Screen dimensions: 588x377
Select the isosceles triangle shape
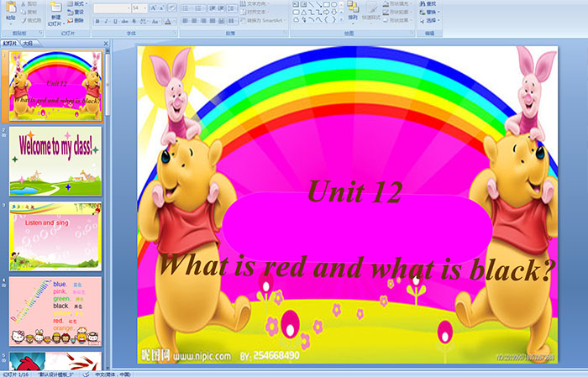304,12
